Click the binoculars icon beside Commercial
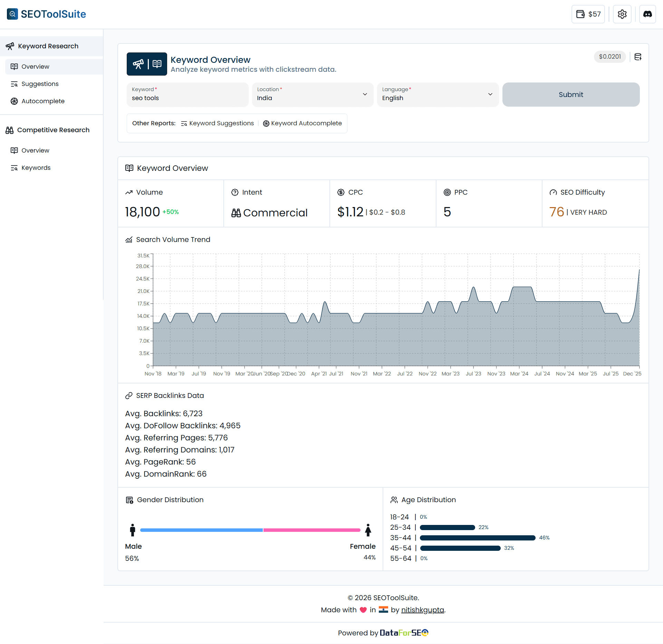The height and width of the screenshot is (644, 663). [236, 213]
